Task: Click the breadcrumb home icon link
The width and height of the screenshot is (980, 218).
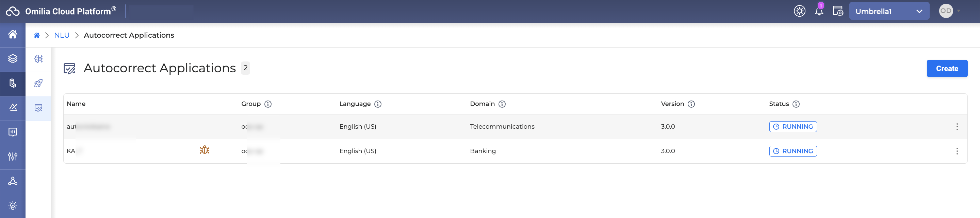Action: (x=36, y=35)
